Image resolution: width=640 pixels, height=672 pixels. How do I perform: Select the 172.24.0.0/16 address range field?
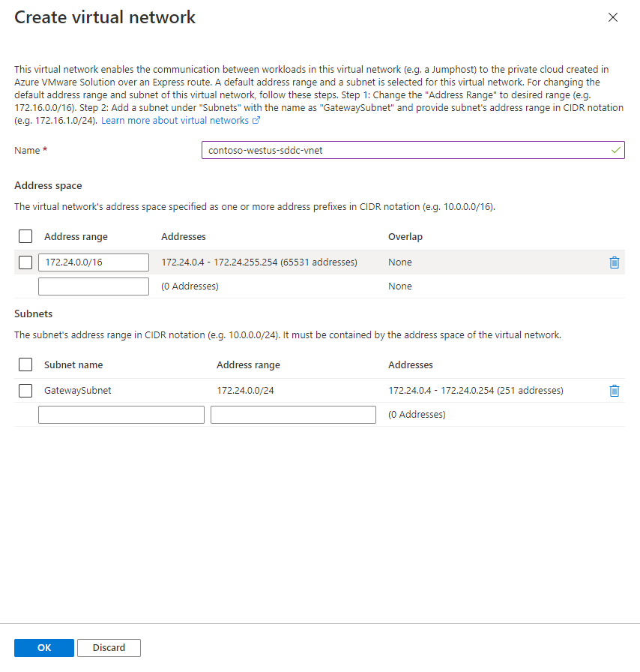[93, 262]
